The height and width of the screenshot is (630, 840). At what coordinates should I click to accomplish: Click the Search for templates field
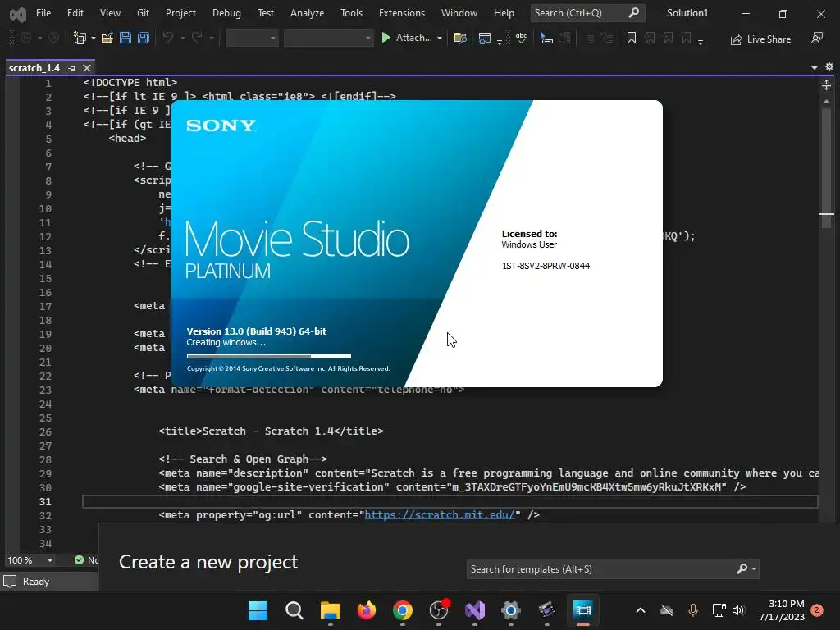[x=612, y=569]
